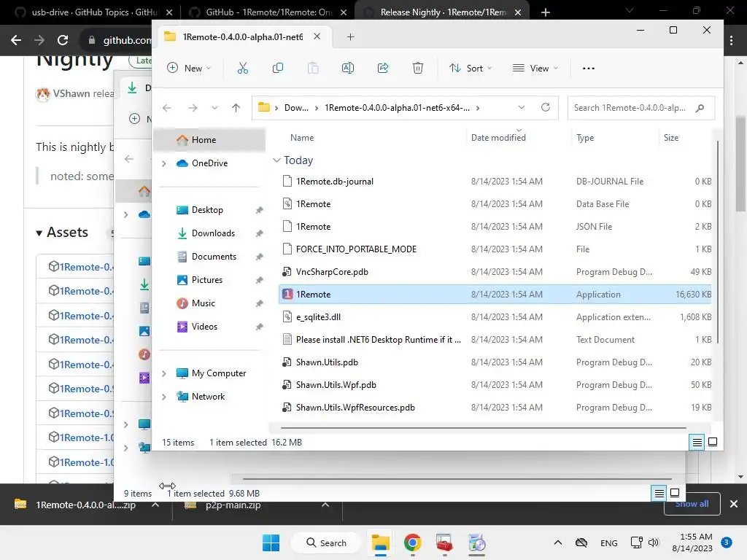This screenshot has width=747, height=560.
Task: Select VncSharpCore.pdb file
Action: [495, 272]
